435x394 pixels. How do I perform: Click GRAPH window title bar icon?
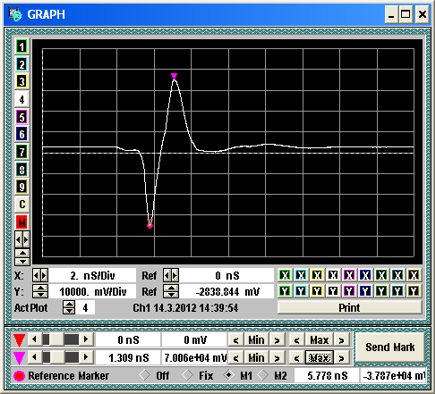(x=15, y=15)
